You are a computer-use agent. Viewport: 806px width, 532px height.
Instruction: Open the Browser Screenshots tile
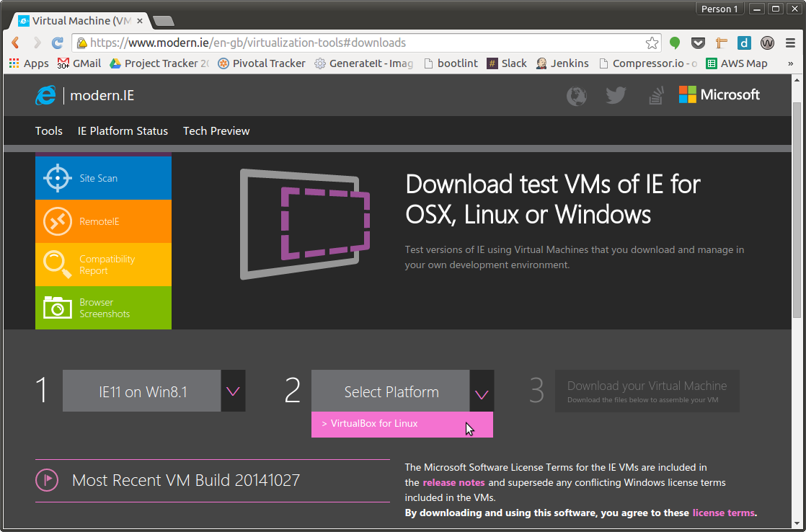103,307
